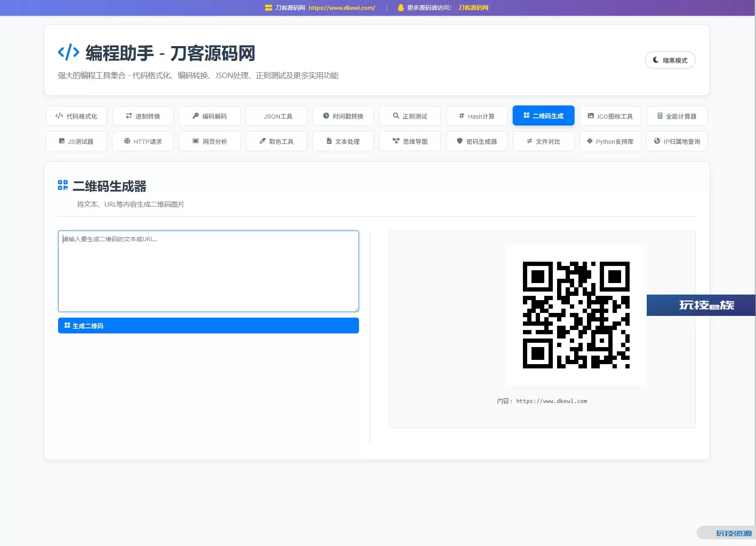
Task: Click the yellow bars icon in top banner
Action: pyautogui.click(x=269, y=8)
